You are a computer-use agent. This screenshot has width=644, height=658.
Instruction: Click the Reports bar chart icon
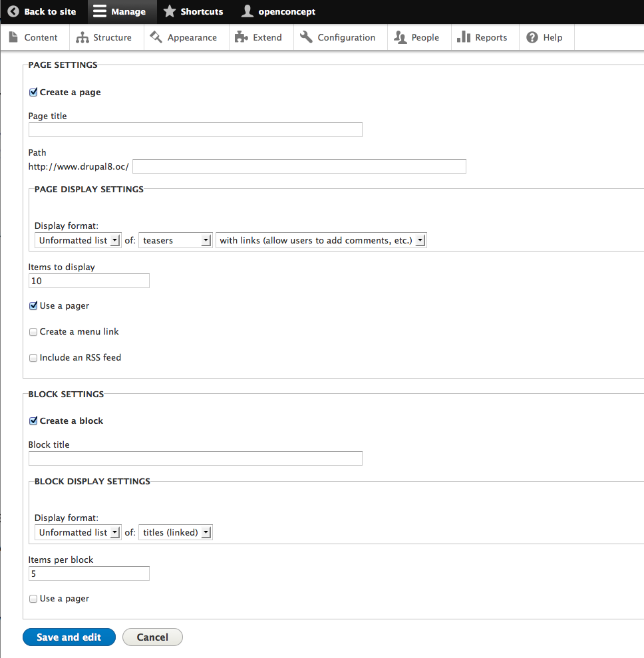pos(464,37)
